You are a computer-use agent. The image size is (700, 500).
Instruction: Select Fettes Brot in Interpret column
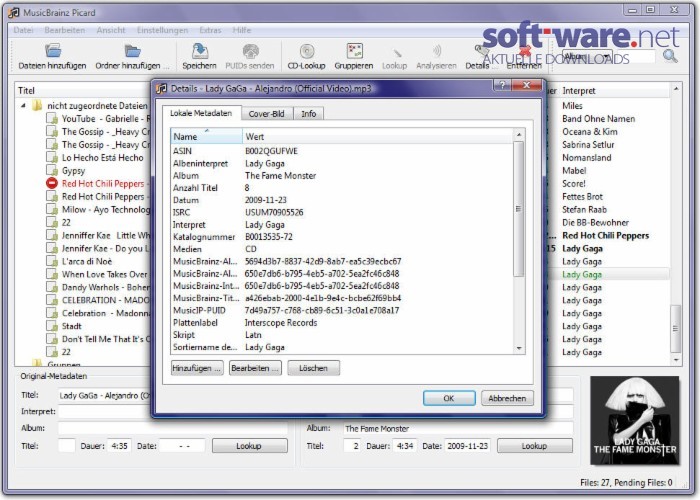coord(582,196)
